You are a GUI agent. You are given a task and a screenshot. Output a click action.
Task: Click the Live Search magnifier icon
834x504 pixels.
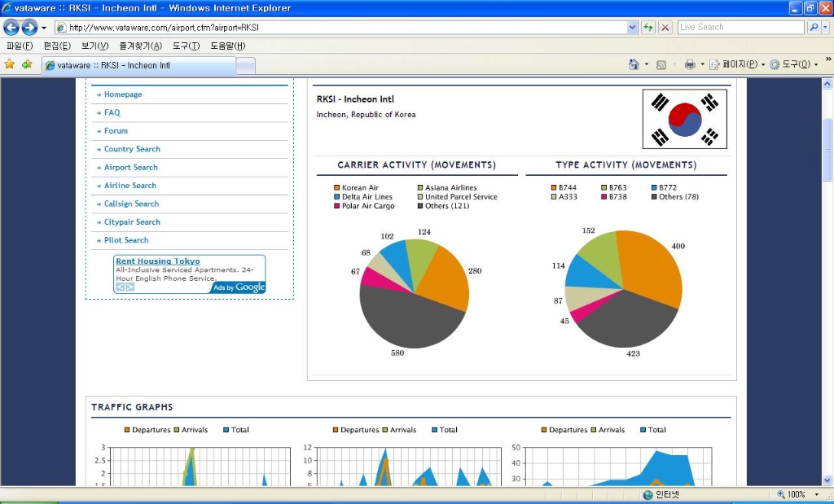tap(814, 27)
